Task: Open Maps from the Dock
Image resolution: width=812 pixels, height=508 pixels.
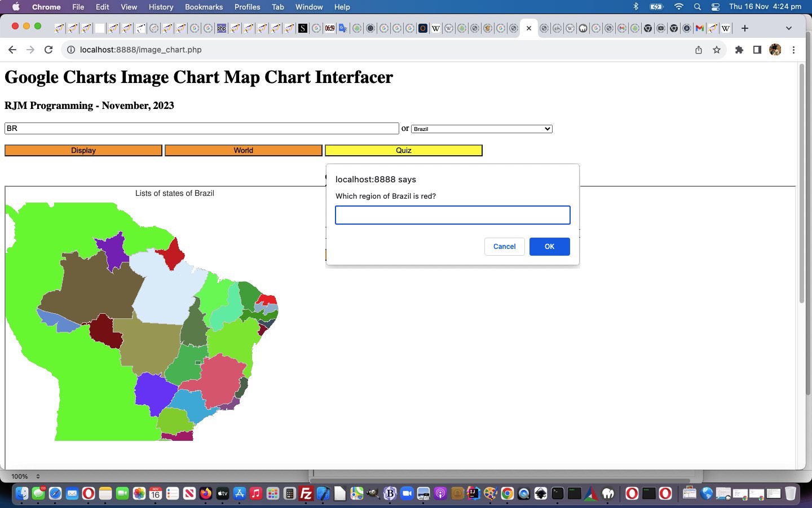Action: click(356, 494)
